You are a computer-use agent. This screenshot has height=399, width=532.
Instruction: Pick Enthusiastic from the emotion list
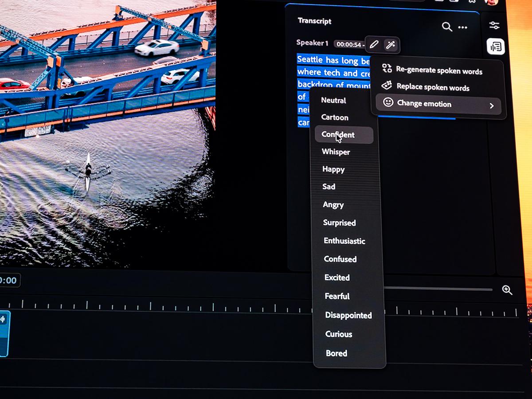pyautogui.click(x=344, y=241)
